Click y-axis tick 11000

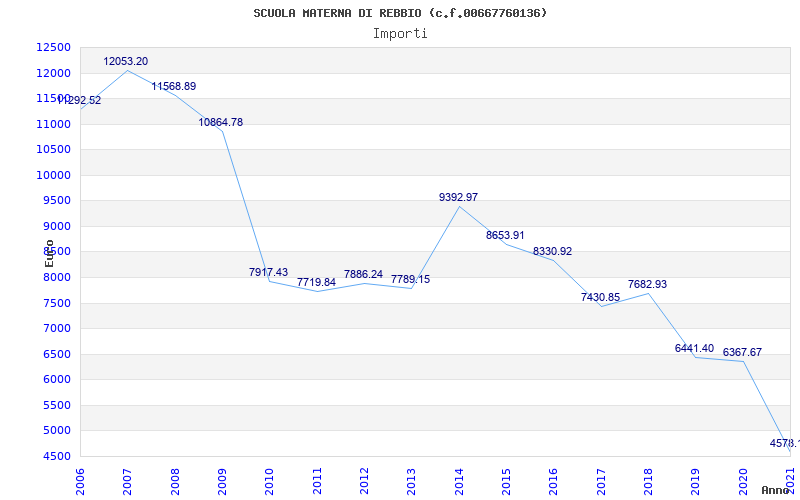(x=53, y=124)
